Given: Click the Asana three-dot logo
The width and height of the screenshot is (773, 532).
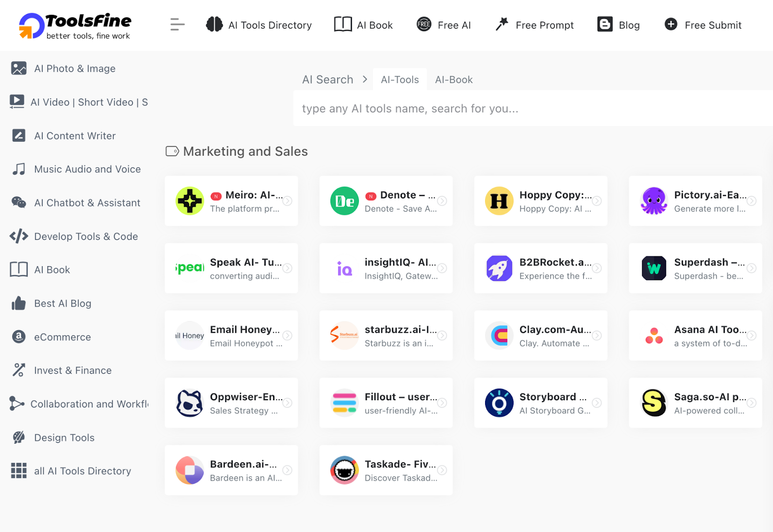Looking at the screenshot, I should click(x=654, y=336).
